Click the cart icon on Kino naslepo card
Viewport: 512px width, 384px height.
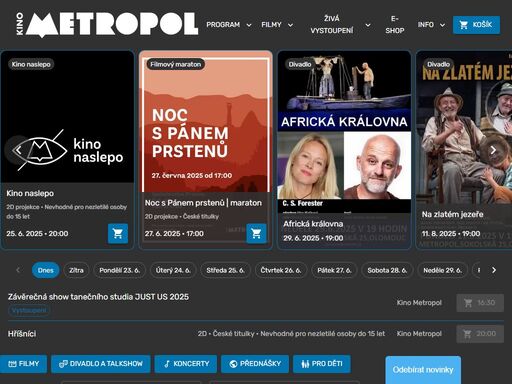(x=118, y=233)
